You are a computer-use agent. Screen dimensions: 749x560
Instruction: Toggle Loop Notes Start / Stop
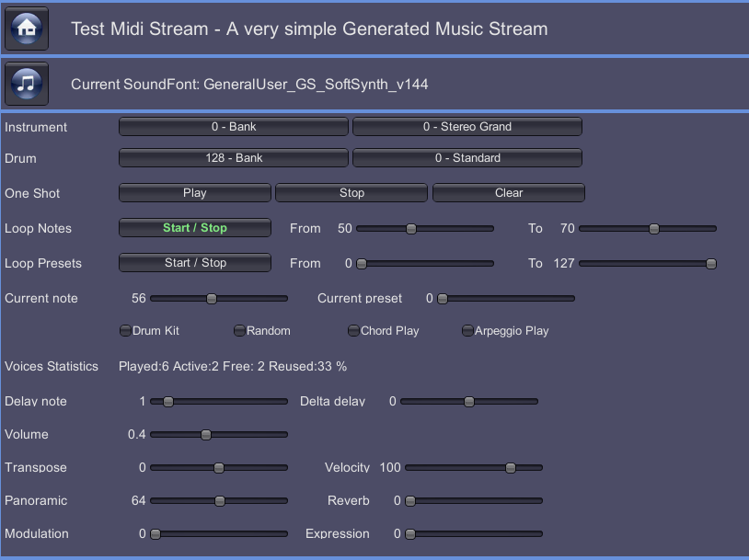(x=195, y=228)
